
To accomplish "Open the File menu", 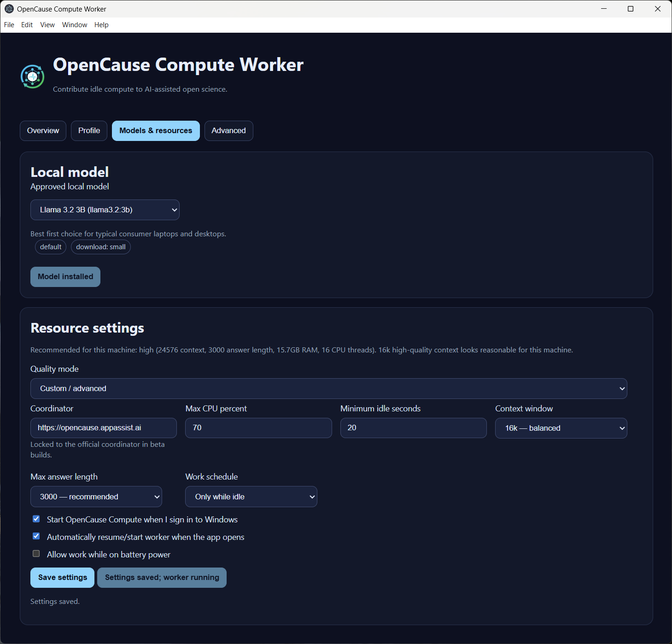I will coord(9,25).
